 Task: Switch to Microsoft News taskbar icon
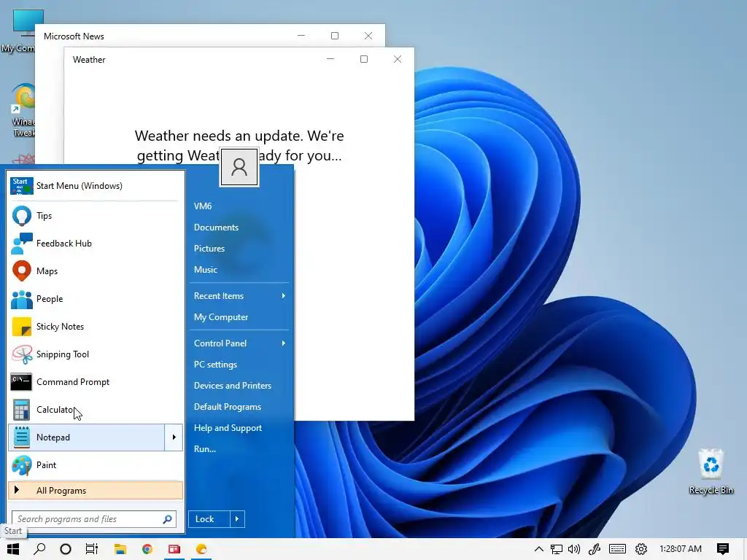[174, 549]
